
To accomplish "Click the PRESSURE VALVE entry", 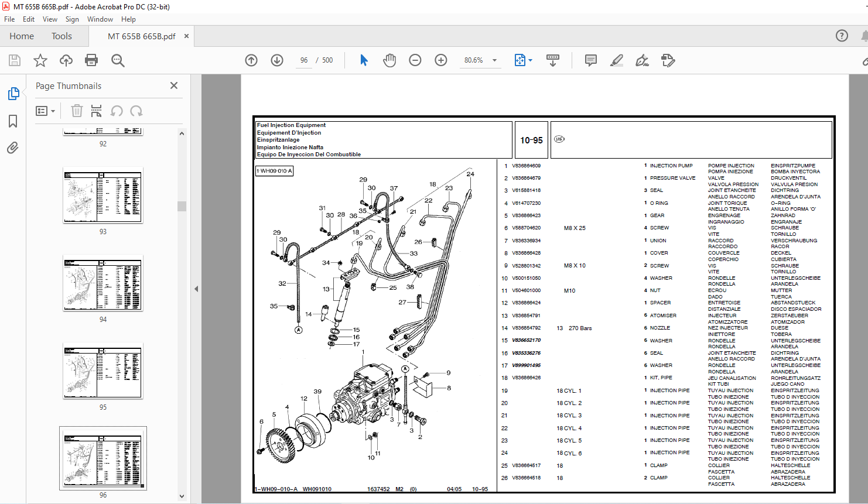I will point(673,178).
